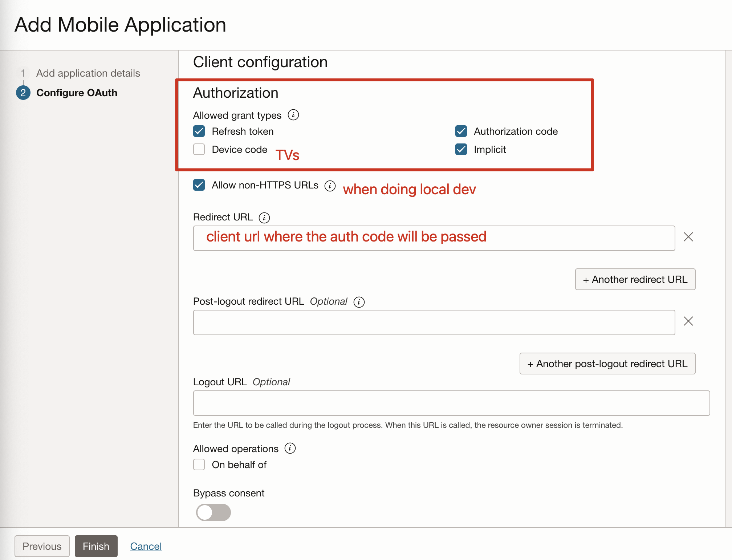Check the On behalf of option
Image resolution: width=732 pixels, height=560 pixels.
pyautogui.click(x=199, y=465)
